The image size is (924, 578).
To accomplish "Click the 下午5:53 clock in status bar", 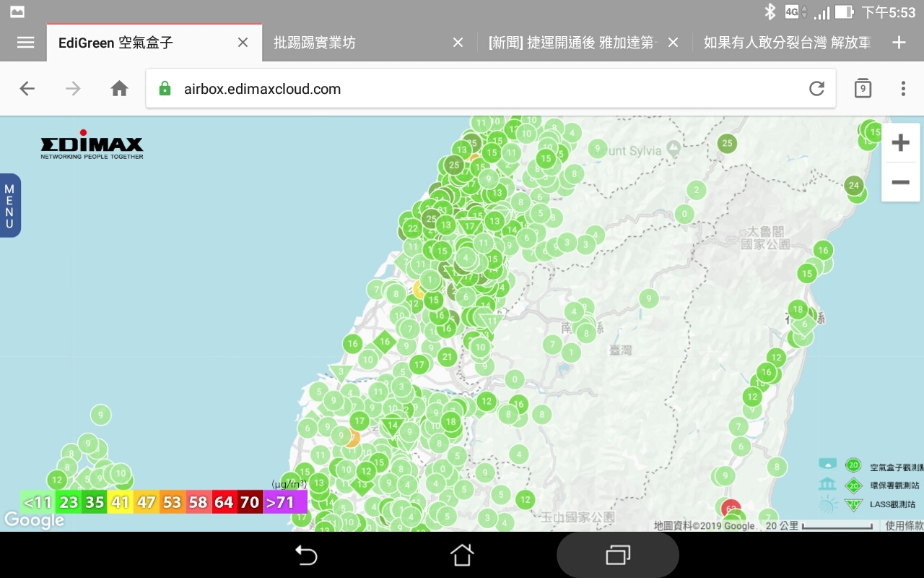I will [888, 12].
